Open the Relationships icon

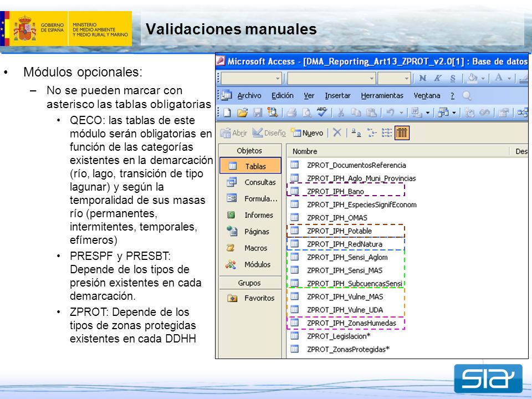tap(523, 112)
